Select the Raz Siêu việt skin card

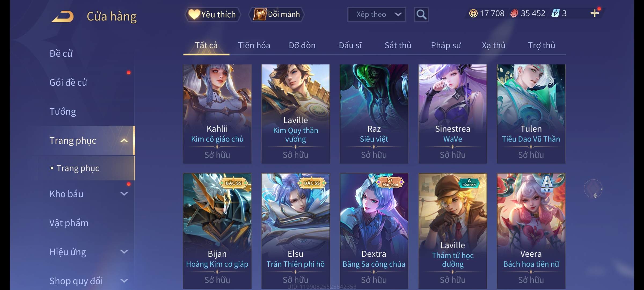(x=374, y=114)
